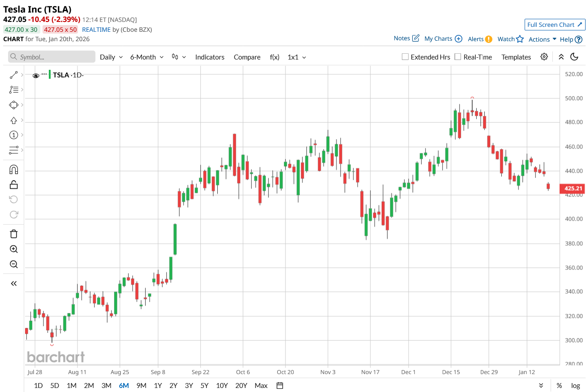Open chart settings gear icon
The height and width of the screenshot is (392, 586).
(544, 57)
